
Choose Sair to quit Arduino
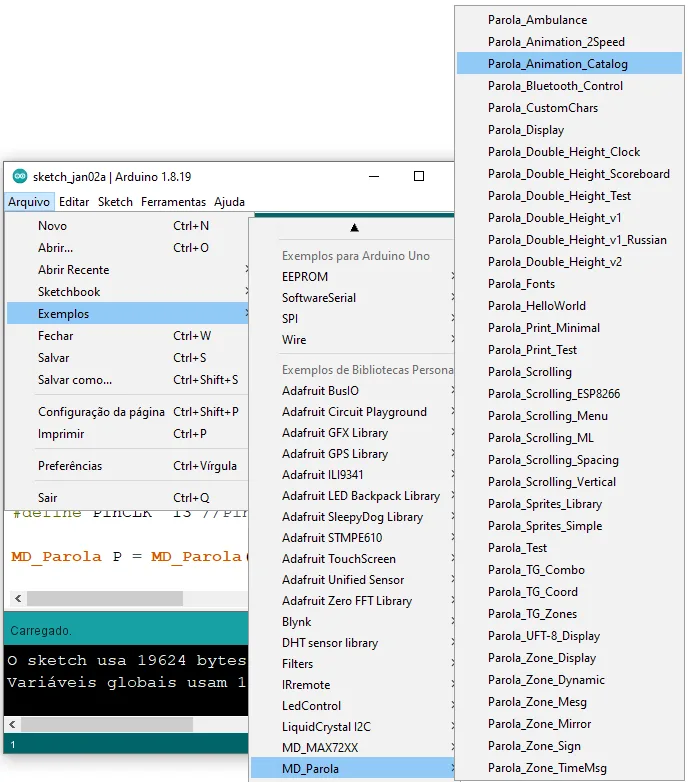pos(128,498)
